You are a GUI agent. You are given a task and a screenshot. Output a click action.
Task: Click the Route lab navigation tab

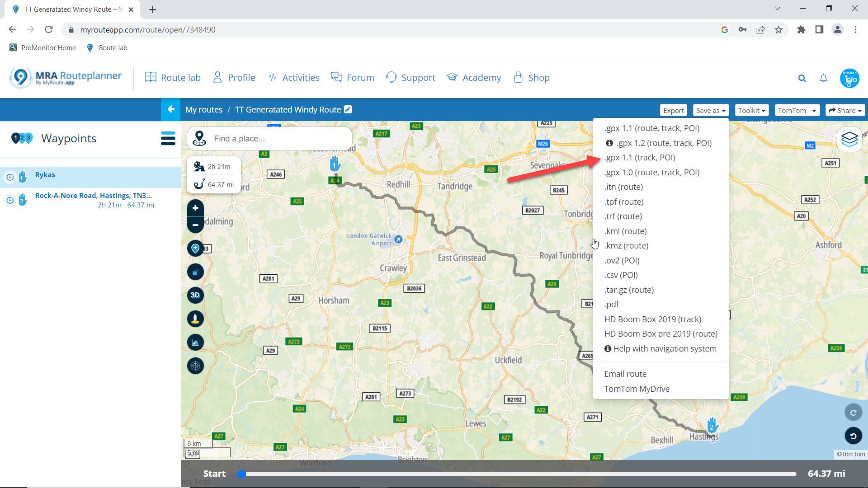tap(173, 77)
